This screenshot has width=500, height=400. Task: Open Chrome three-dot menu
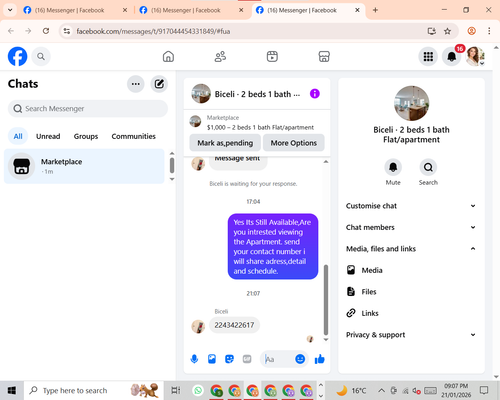489,31
